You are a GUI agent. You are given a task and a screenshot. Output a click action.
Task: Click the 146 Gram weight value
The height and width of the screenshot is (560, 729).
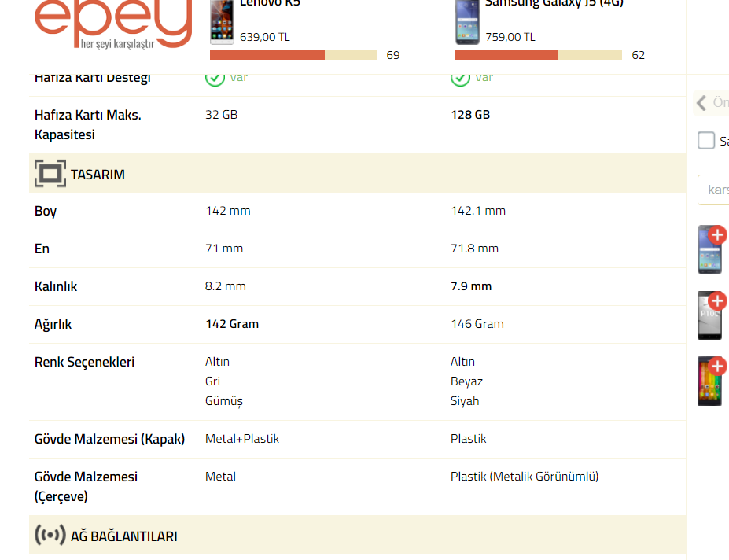coord(477,324)
